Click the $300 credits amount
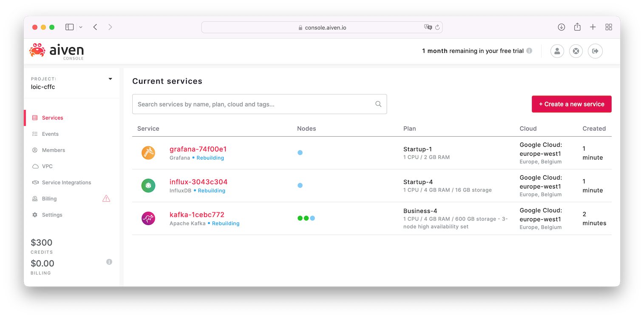This screenshot has width=644, height=318. [x=42, y=243]
